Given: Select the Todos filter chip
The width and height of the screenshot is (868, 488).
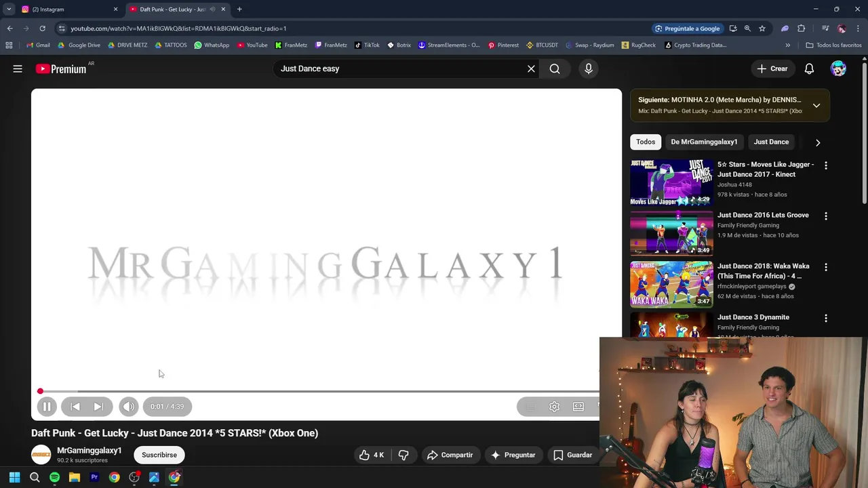Looking at the screenshot, I should coord(646,142).
